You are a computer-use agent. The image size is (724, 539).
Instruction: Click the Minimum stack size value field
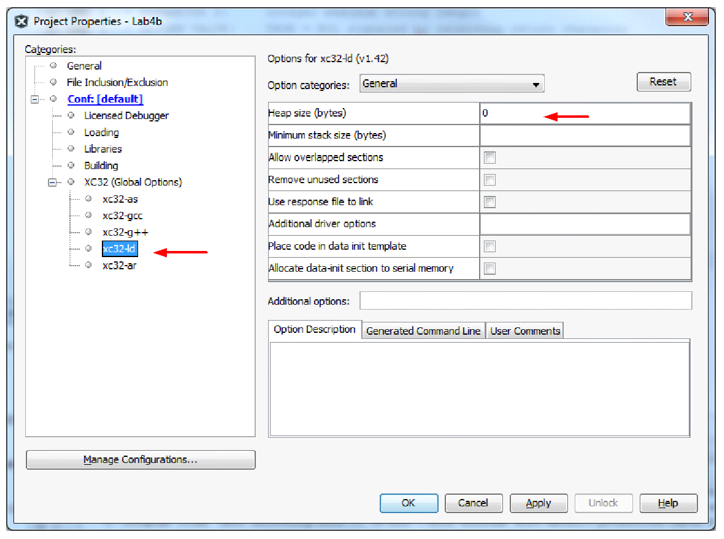coord(585,135)
